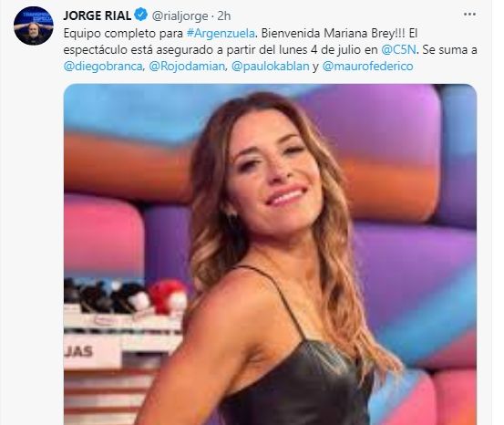Click the 'JAS' sign in the photo
This screenshot has height=425, width=504.
(x=79, y=352)
